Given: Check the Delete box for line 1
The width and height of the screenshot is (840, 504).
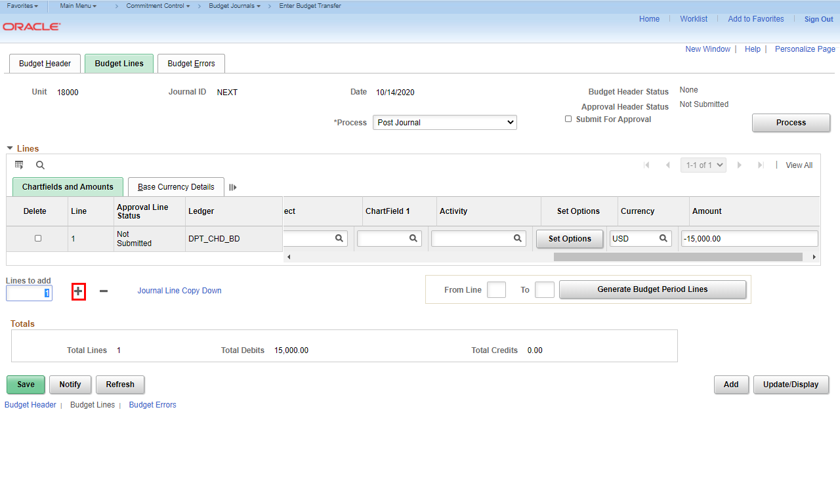Looking at the screenshot, I should 37,238.
